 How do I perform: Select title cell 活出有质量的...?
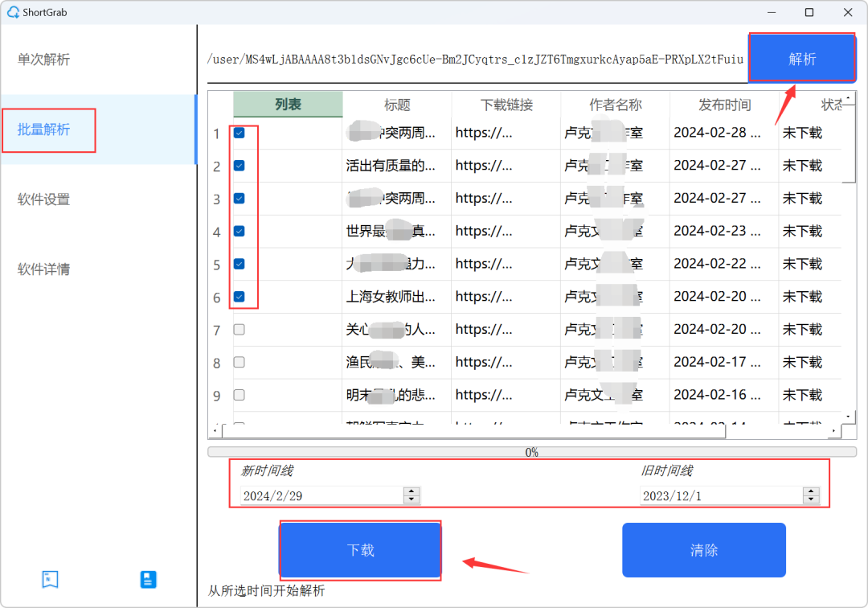(x=397, y=166)
